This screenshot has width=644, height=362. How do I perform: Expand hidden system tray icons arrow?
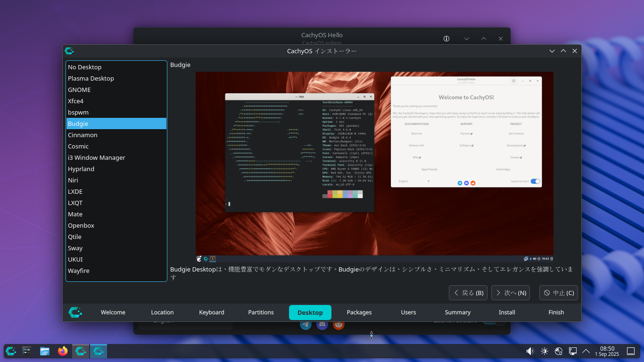pos(586,351)
